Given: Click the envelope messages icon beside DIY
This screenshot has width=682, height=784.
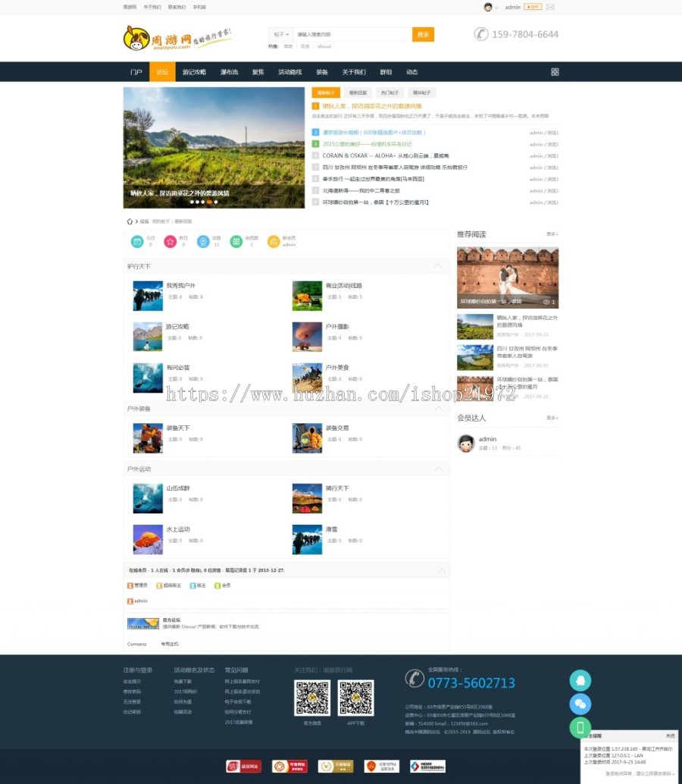Looking at the screenshot, I should [549, 7].
